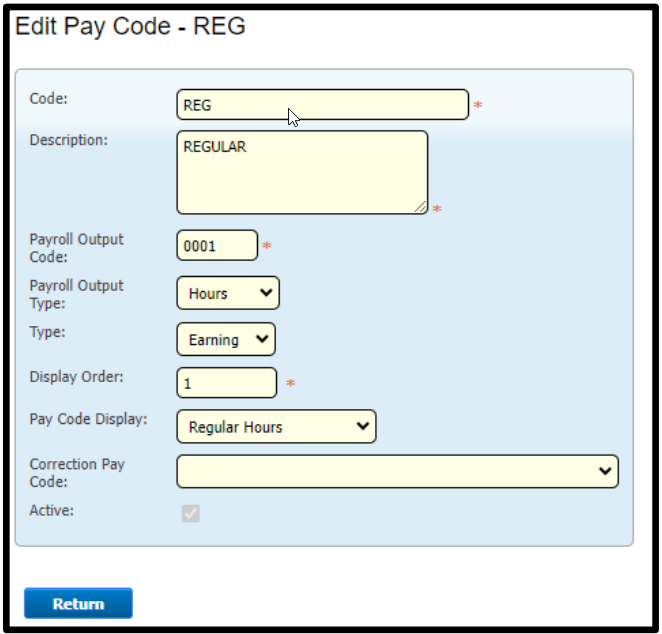Viewport: 662px width, 634px height.
Task: Click the Payroll Output Code field 0001
Action: point(217,245)
